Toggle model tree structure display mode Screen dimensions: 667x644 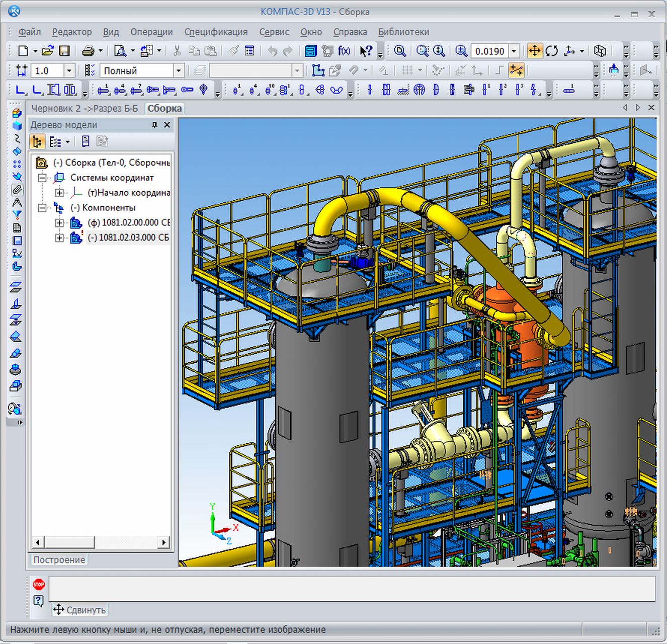tap(37, 142)
